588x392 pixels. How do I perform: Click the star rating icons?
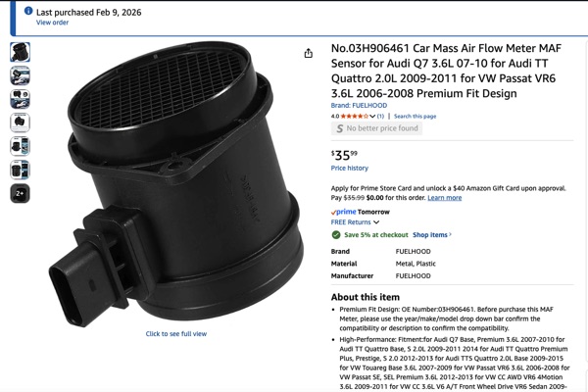point(355,117)
